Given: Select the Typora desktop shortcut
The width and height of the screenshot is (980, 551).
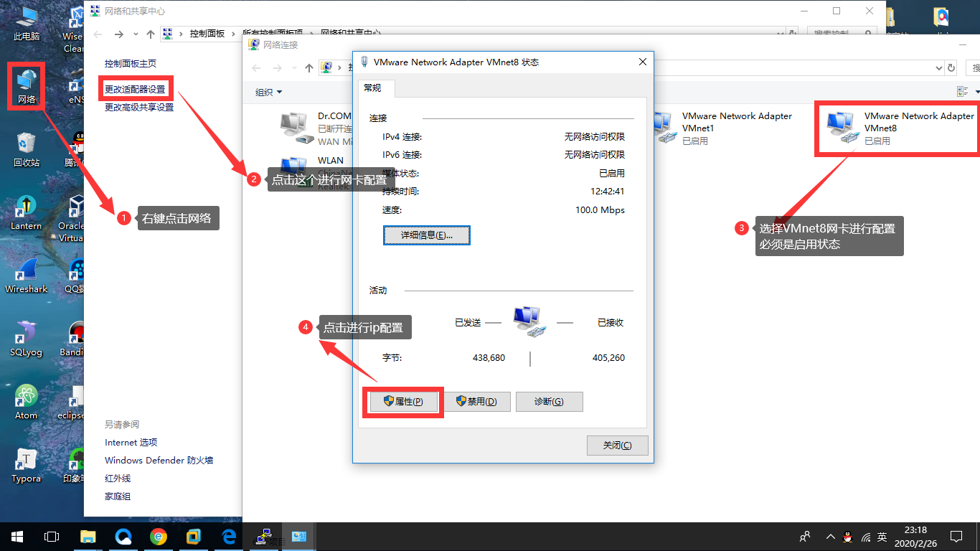Looking at the screenshot, I should (x=27, y=465).
